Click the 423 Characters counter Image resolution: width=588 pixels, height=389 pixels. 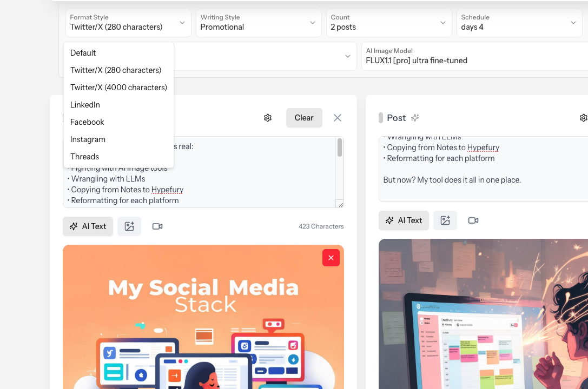(321, 226)
